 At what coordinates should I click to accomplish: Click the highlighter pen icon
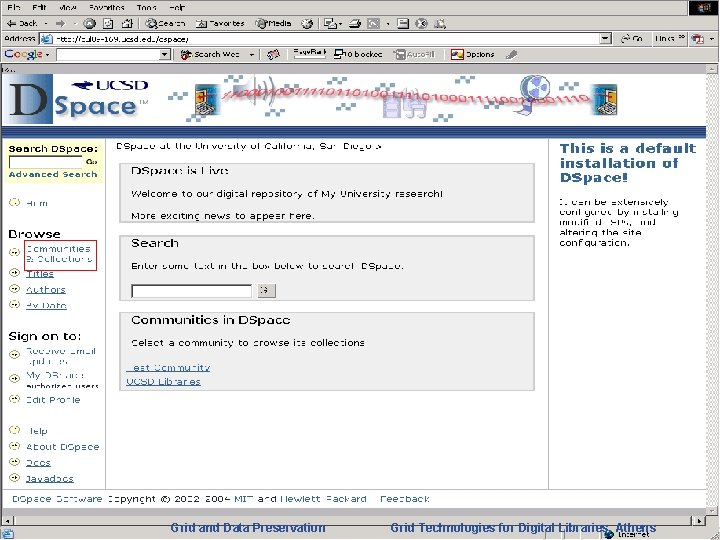[512, 55]
